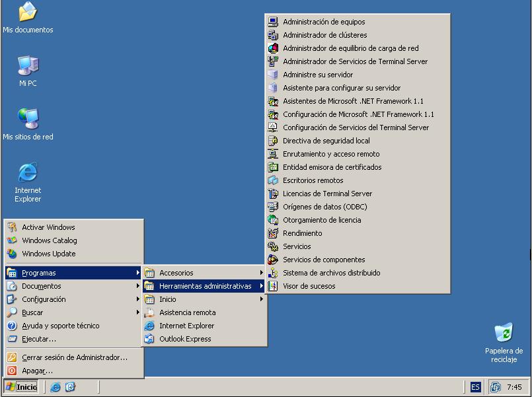Viewport: 532px width, 397px height.
Task: Click the Outlook Express Quick Launch icon
Action: coord(70,387)
